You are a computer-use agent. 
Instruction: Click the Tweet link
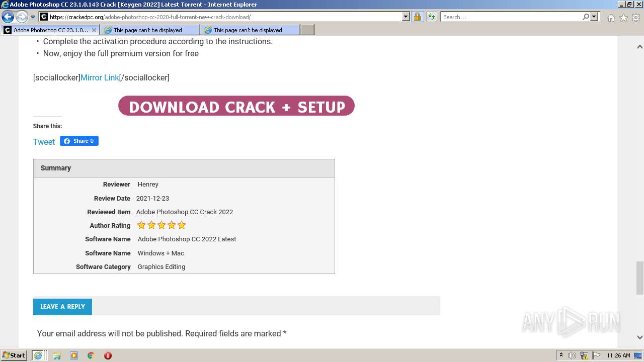point(44,142)
